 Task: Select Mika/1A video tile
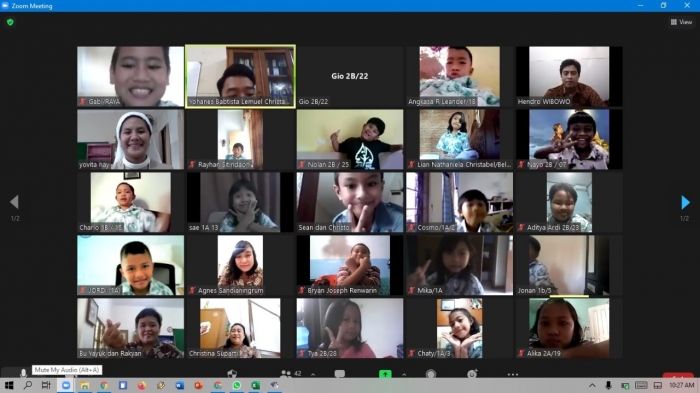pyautogui.click(x=459, y=265)
